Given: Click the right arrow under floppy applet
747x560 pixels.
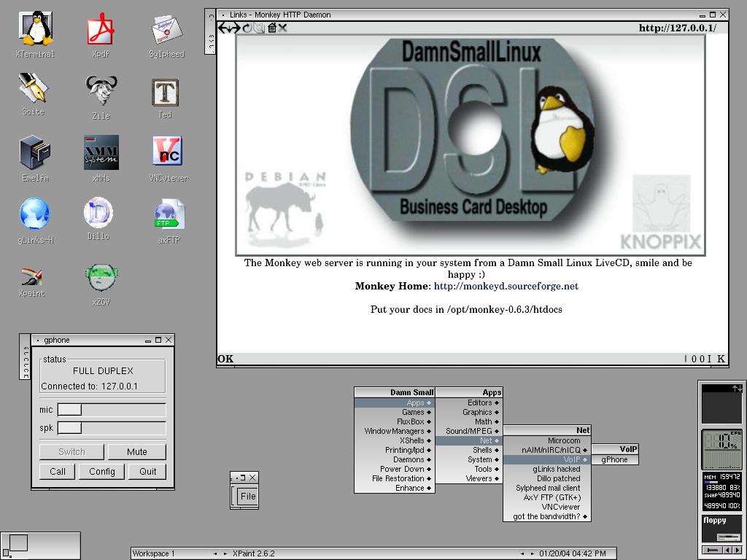Looking at the screenshot, I should (x=738, y=550).
